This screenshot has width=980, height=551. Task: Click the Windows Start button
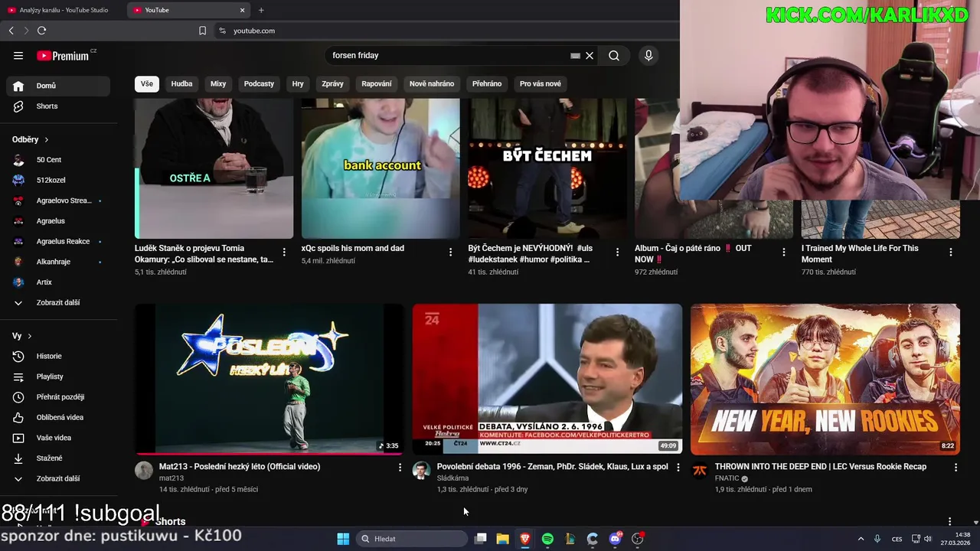click(x=343, y=539)
